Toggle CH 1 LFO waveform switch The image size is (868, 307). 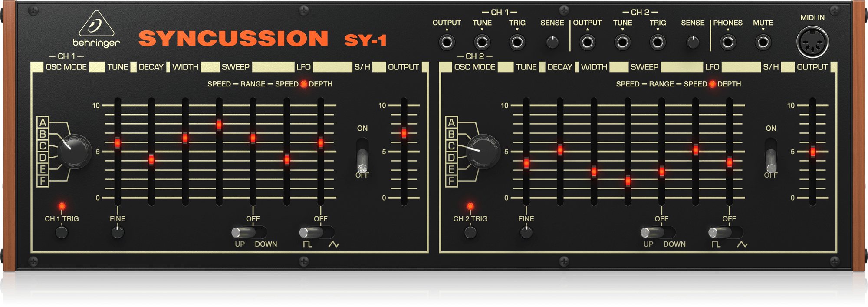coord(317,232)
